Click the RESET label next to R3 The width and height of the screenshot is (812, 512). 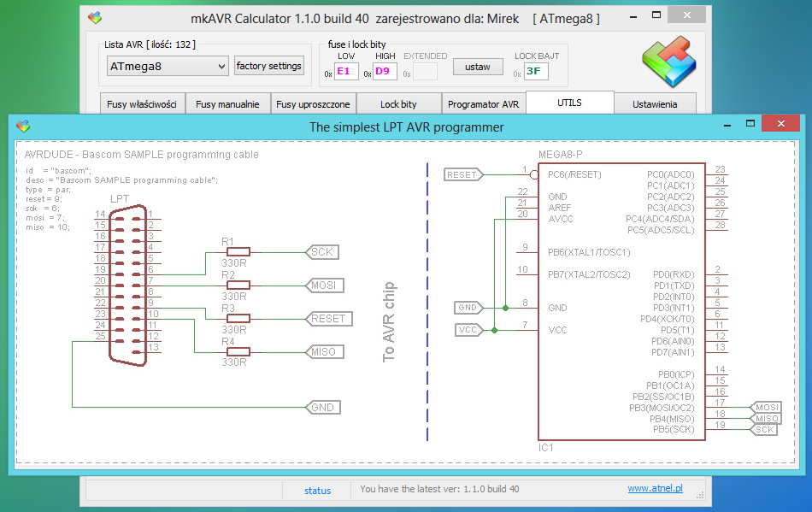click(x=328, y=318)
